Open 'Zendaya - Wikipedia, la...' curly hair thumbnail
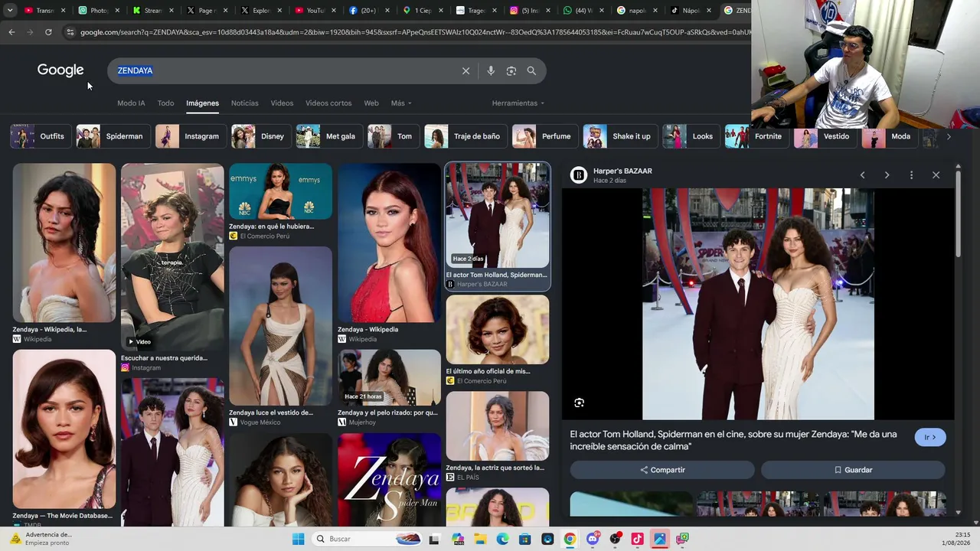Viewport: 980px width, 551px height. pyautogui.click(x=64, y=243)
